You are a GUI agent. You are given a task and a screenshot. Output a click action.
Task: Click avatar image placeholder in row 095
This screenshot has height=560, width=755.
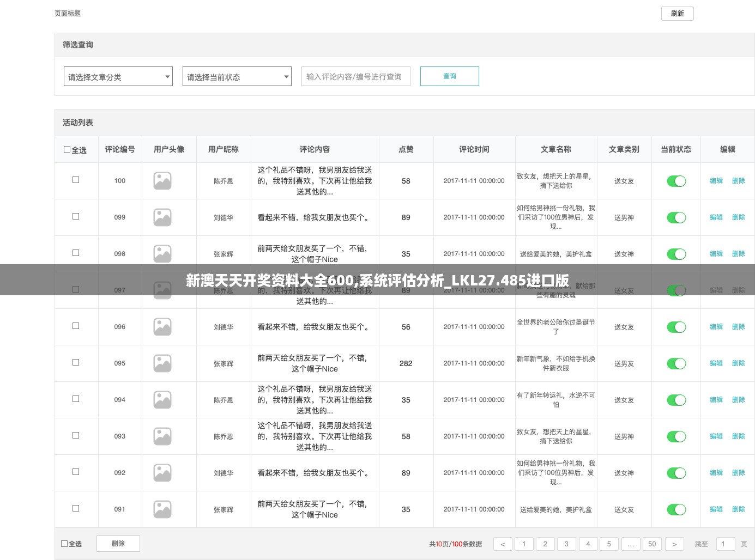162,363
